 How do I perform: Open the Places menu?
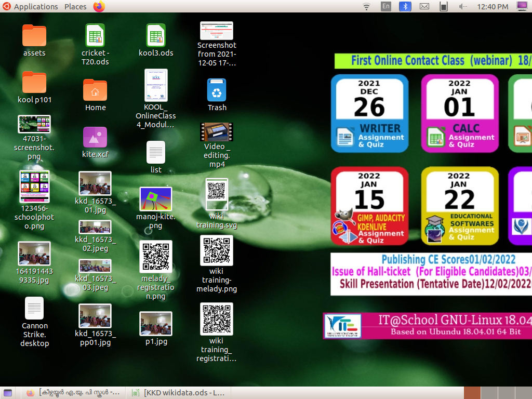[x=75, y=6]
